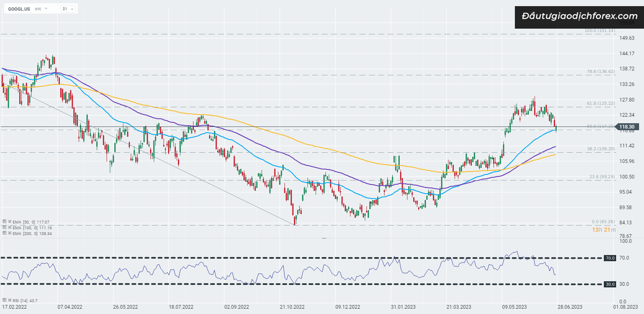
Task: Click the 84.13 price axis label
Action: click(626, 223)
